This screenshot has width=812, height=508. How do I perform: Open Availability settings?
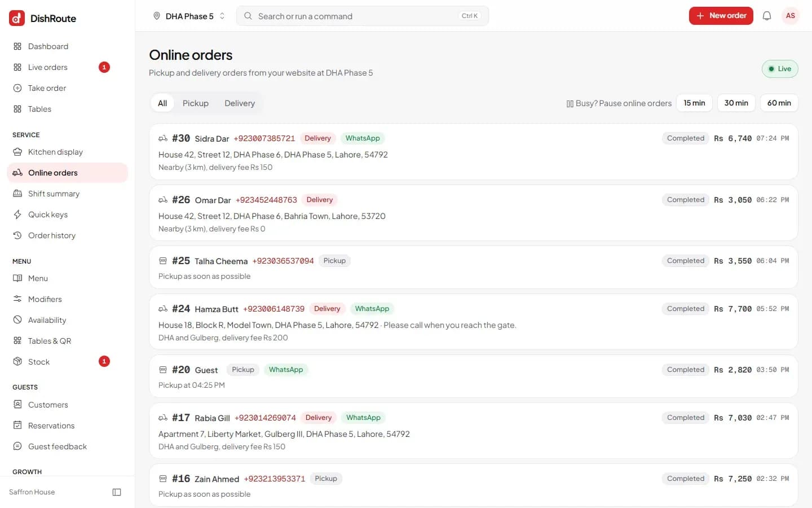pos(68,320)
